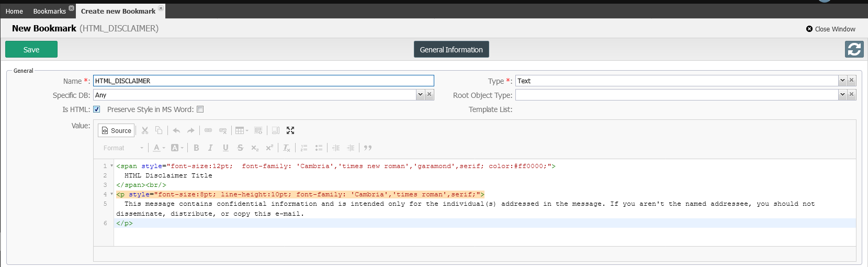
Task: Click line number 5 in the gutter
Action: click(x=105, y=204)
